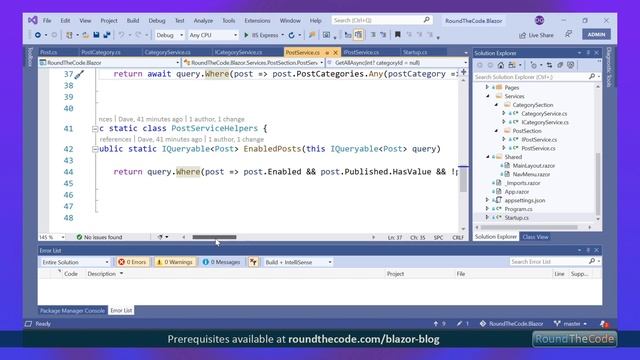Click the editor horizontal scrollbar thumb
The image size is (640, 360).
[x=214, y=237]
